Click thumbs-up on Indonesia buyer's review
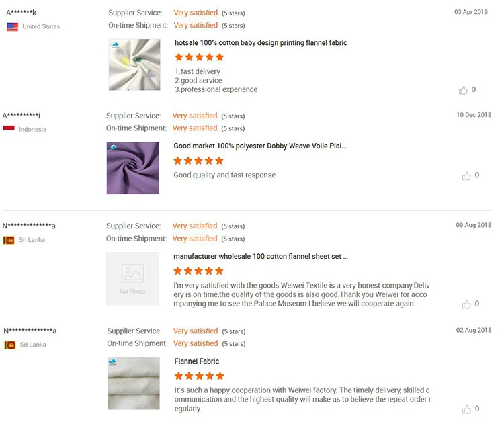 coord(466,176)
